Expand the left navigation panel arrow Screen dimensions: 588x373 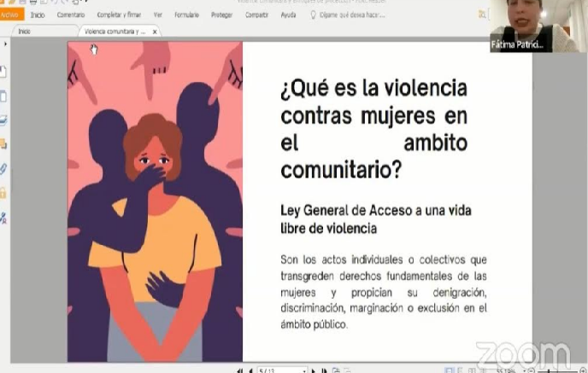click(4, 43)
